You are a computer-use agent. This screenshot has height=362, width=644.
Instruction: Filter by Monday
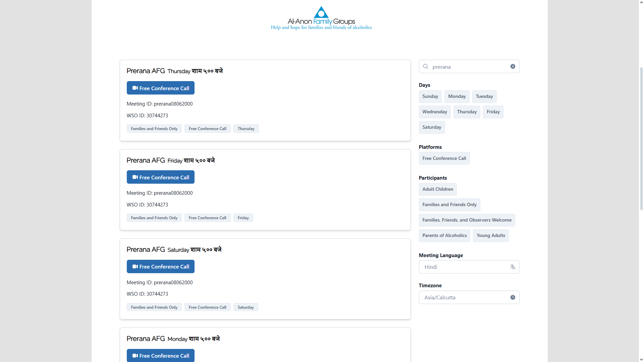pyautogui.click(x=457, y=97)
